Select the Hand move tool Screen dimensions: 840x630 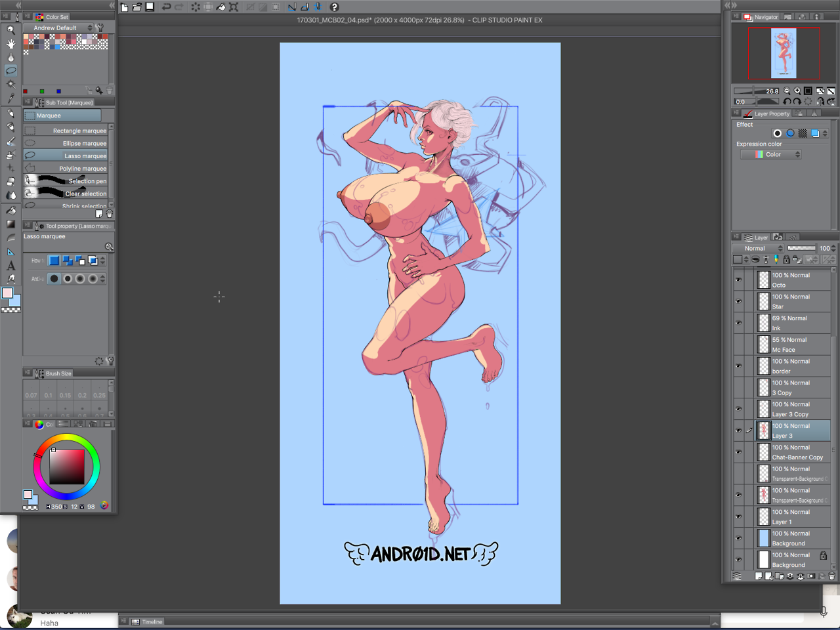click(10, 43)
